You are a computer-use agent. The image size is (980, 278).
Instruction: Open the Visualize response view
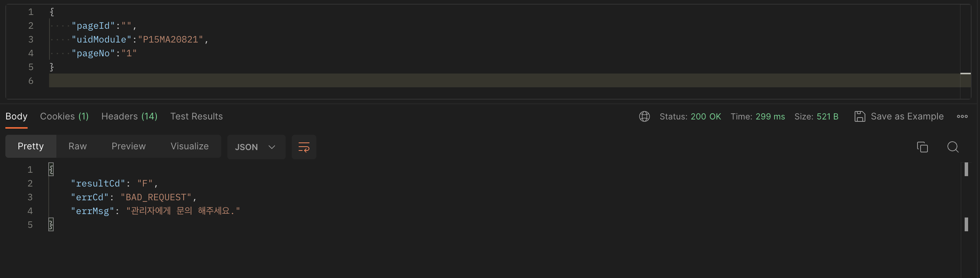189,146
